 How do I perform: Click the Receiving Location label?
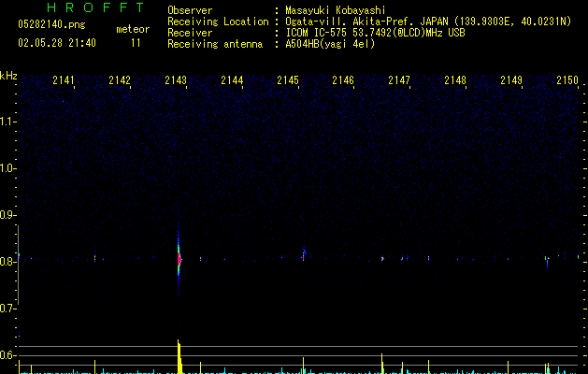tap(218, 22)
